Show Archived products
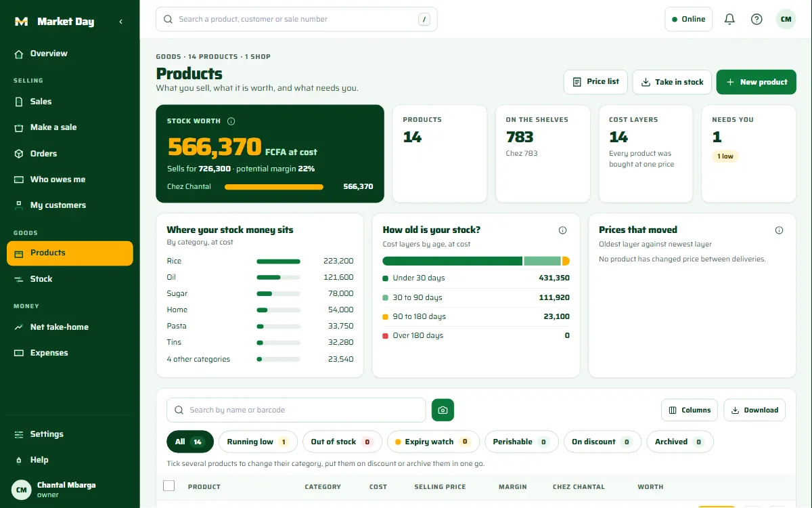The height and width of the screenshot is (508, 812). pos(680,442)
